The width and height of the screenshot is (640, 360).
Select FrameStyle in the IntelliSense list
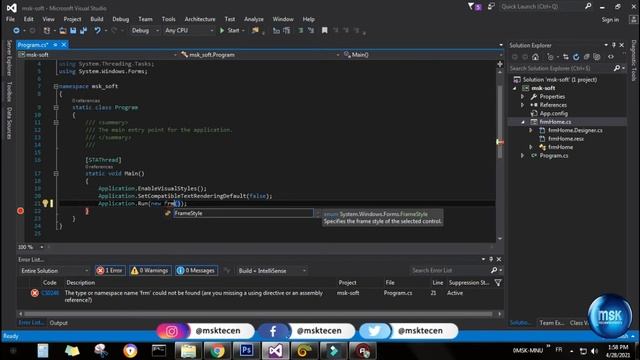point(243,213)
